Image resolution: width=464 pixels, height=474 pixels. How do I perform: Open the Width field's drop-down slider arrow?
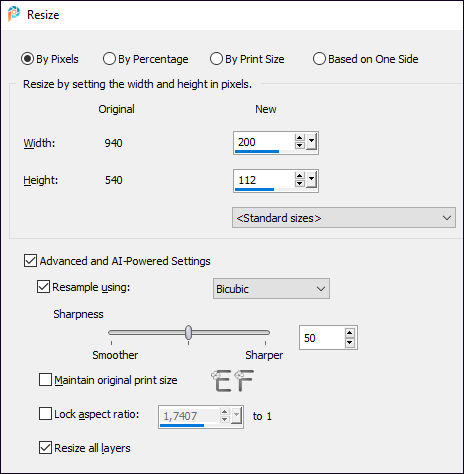click(x=311, y=142)
